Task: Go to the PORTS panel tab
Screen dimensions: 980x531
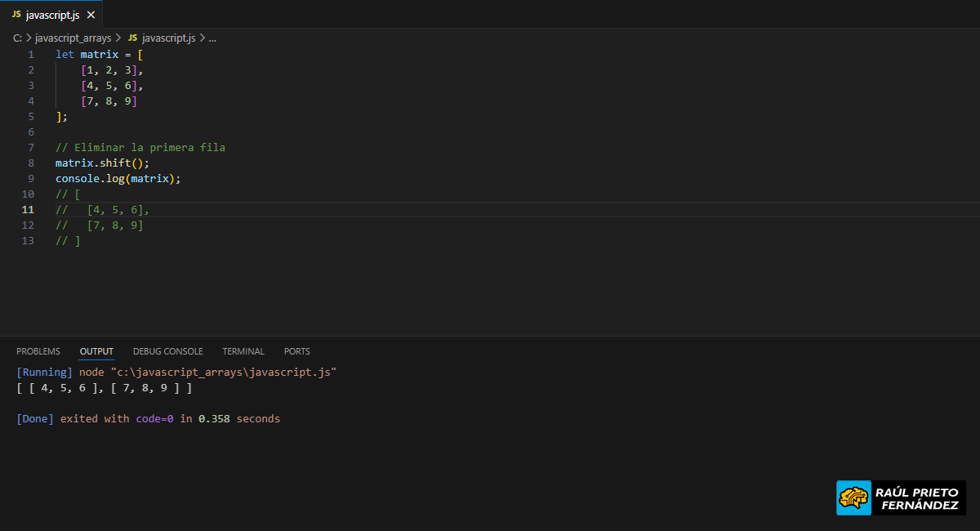Action: pyautogui.click(x=297, y=351)
